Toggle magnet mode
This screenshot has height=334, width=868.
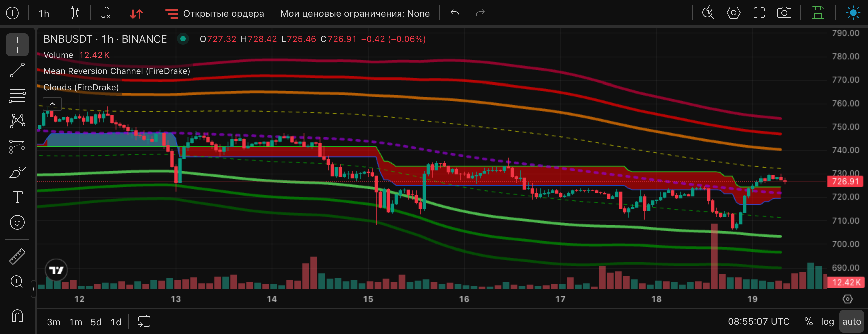click(17, 316)
